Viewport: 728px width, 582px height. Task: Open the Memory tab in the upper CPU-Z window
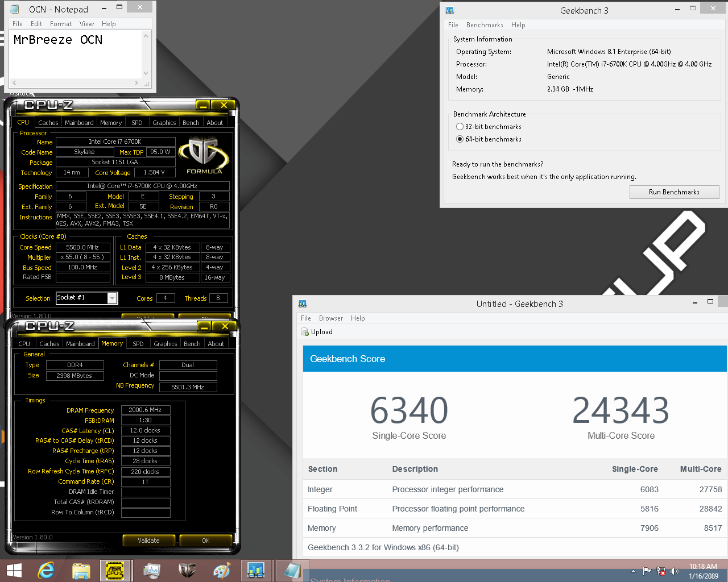[x=111, y=123]
